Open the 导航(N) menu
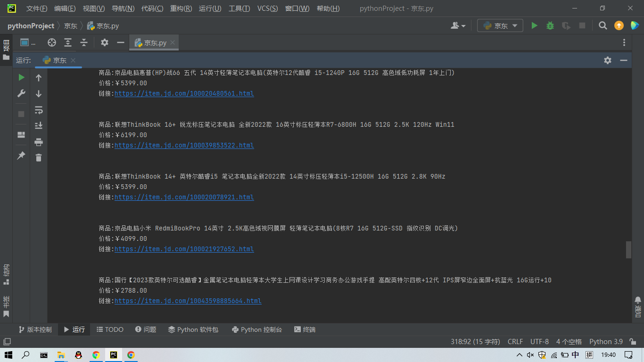Image resolution: width=644 pixels, height=362 pixels. click(123, 8)
